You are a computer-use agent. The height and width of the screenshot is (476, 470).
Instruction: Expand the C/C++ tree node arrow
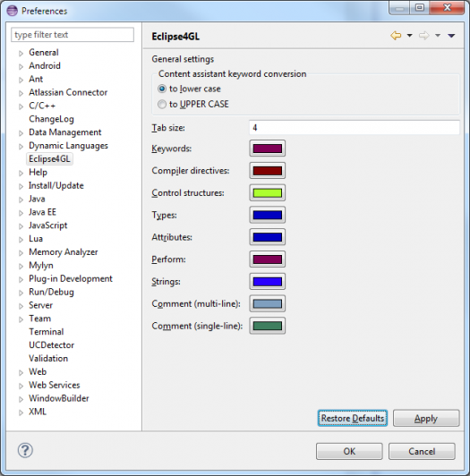coord(21,106)
